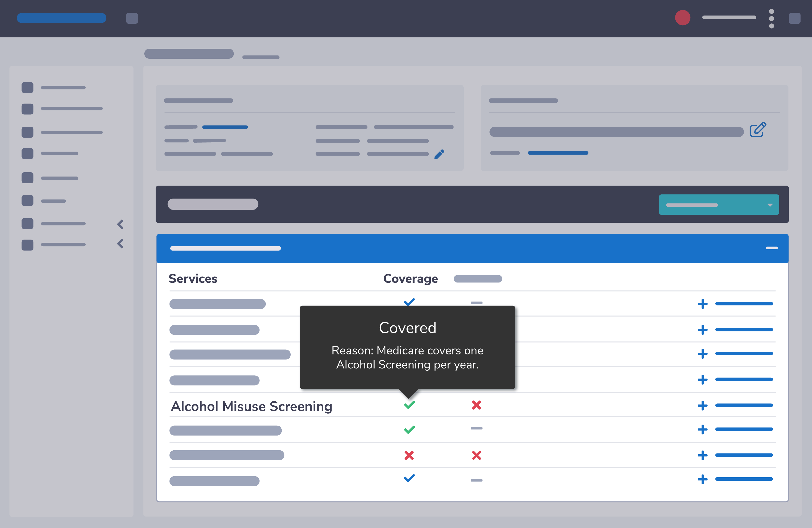Click green checkmark for Alcohol Misuse Screening
The height and width of the screenshot is (528, 812).
pos(409,405)
